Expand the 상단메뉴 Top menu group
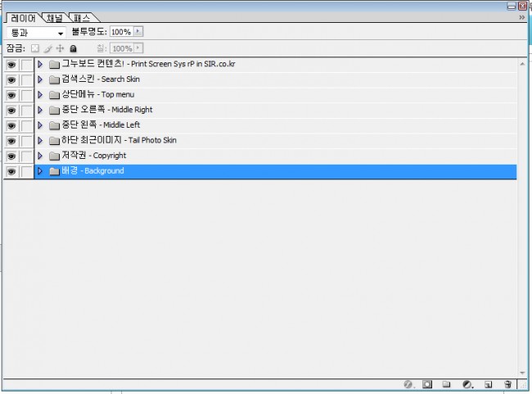This screenshot has height=394, width=532. point(40,94)
